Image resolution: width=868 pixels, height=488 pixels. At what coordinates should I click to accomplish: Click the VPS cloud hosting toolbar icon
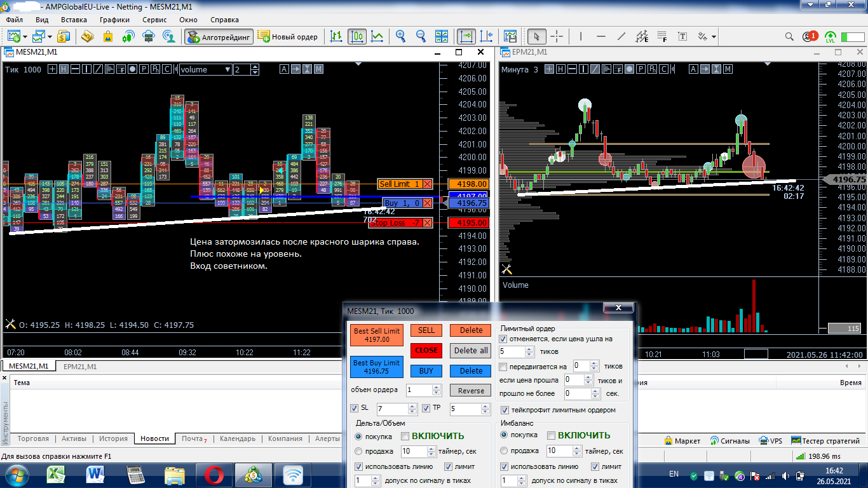tap(149, 37)
